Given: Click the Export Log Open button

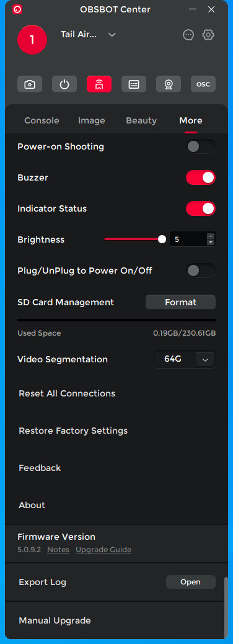Looking at the screenshot, I should (191, 582).
